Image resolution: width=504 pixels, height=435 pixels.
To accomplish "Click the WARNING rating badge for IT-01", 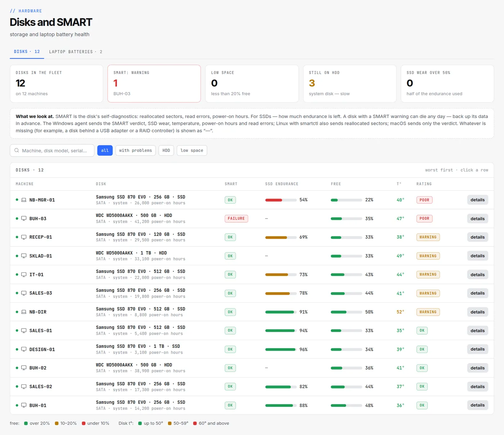I will point(428,275).
